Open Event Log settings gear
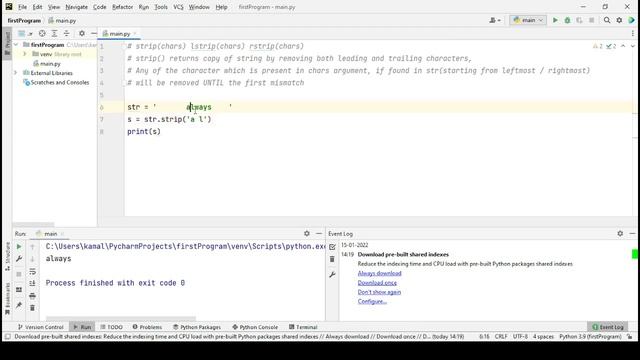 620,233
